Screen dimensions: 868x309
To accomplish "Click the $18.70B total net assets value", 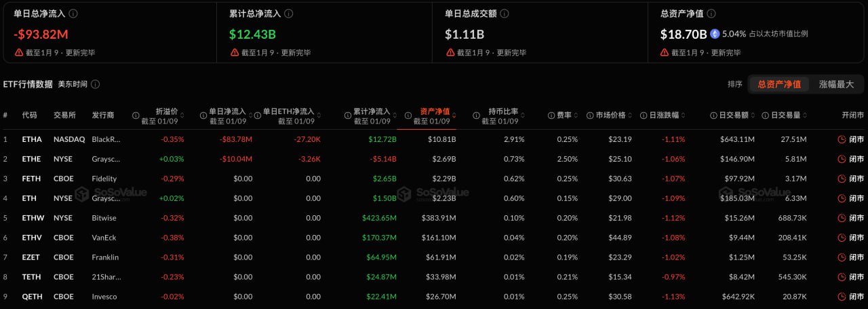I will (684, 34).
